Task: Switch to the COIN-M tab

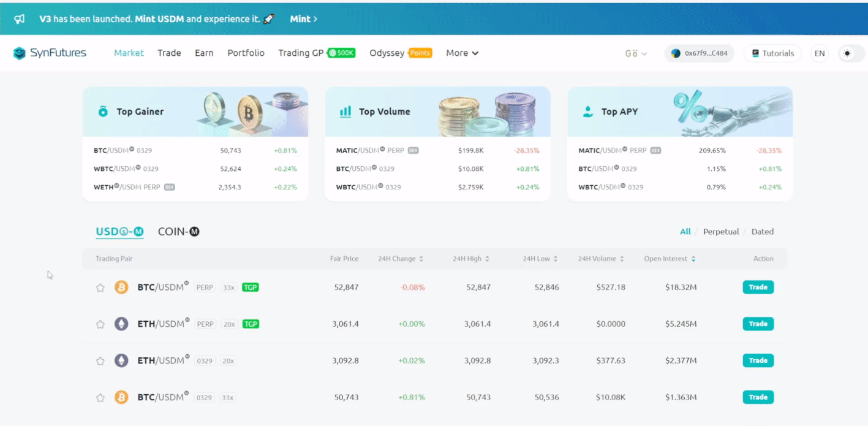Action: pos(178,232)
